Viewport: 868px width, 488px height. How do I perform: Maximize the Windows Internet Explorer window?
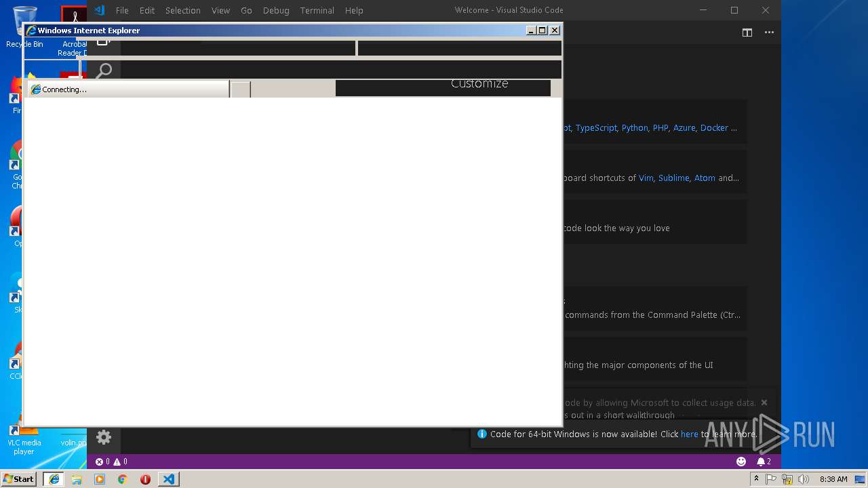542,30
